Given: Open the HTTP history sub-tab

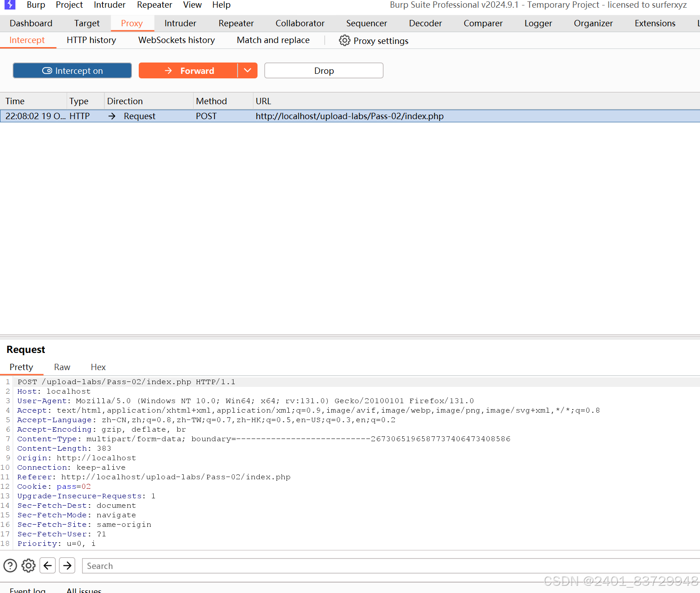Looking at the screenshot, I should (x=91, y=40).
